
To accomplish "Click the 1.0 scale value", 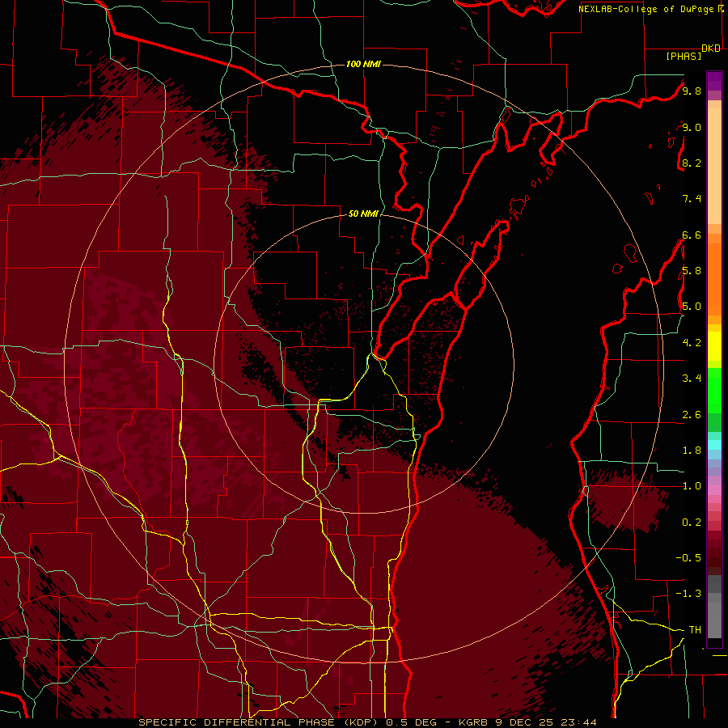I will 692,486.
